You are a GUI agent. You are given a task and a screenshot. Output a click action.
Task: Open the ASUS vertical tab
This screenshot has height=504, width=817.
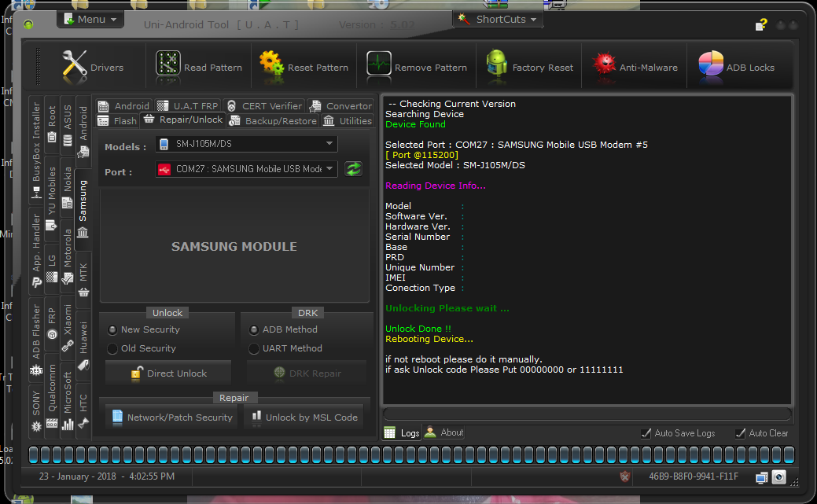tap(67, 125)
